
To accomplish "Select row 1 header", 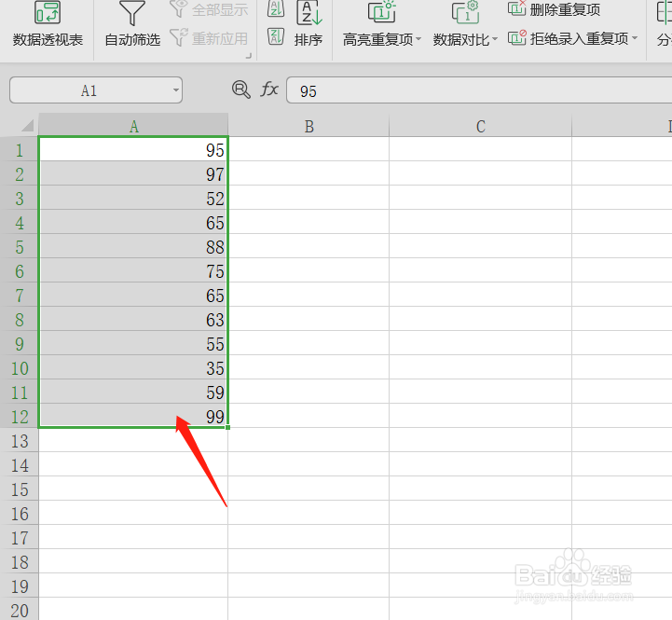I will point(20,150).
